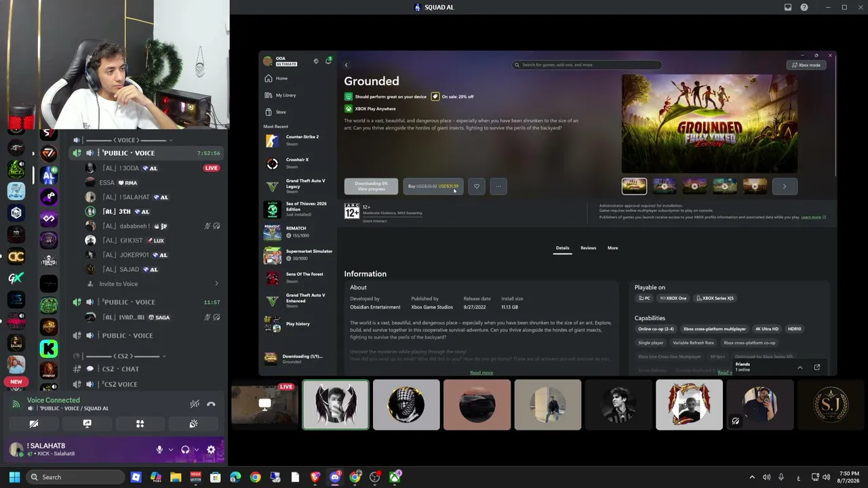The width and height of the screenshot is (868, 488).
Task: Open Play history in Xbox sidebar
Action: tap(298, 324)
